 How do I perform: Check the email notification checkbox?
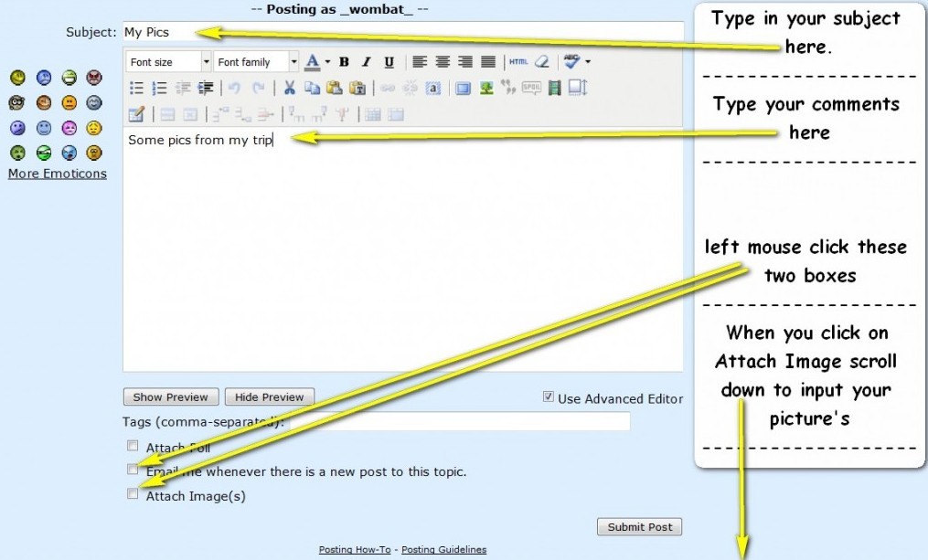(x=133, y=470)
